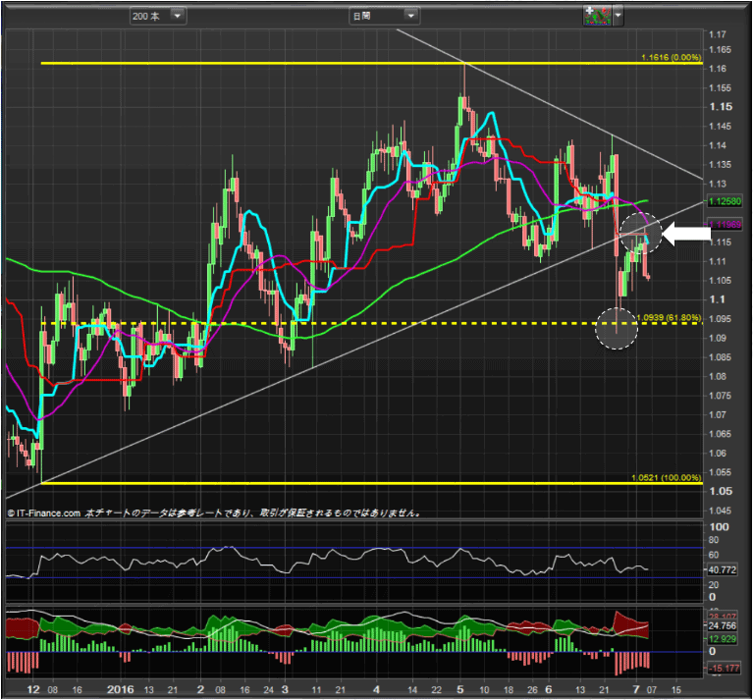This screenshot has height=700, width=753.
Task: Click the 2016 year label on time axis
Action: [121, 689]
